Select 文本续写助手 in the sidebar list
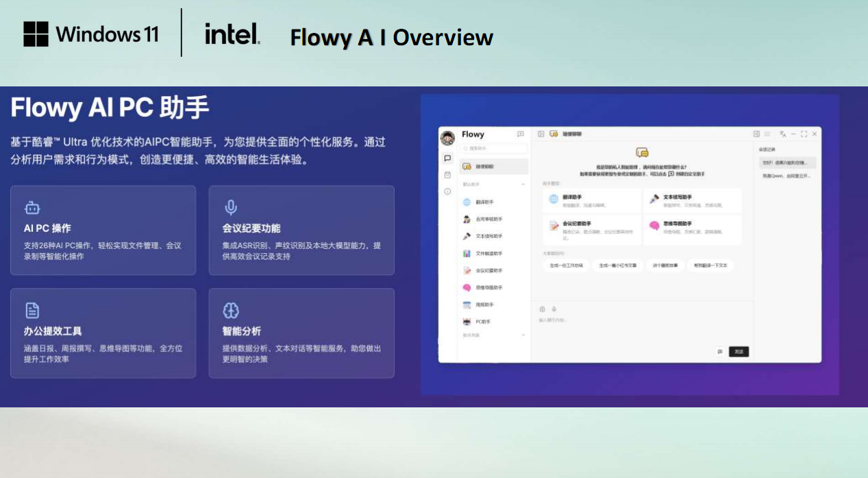Screen dimensions: 868x478 (x=494, y=236)
